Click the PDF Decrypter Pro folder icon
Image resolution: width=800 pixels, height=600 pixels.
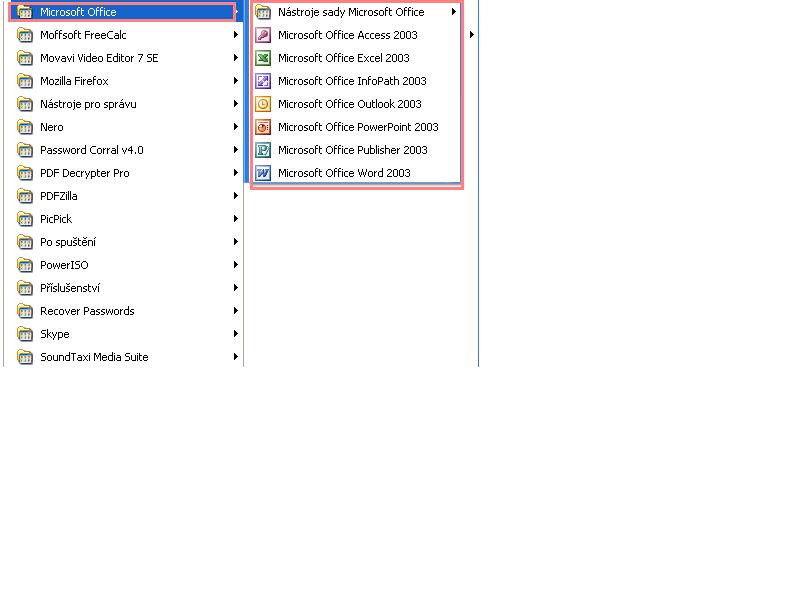[x=24, y=173]
